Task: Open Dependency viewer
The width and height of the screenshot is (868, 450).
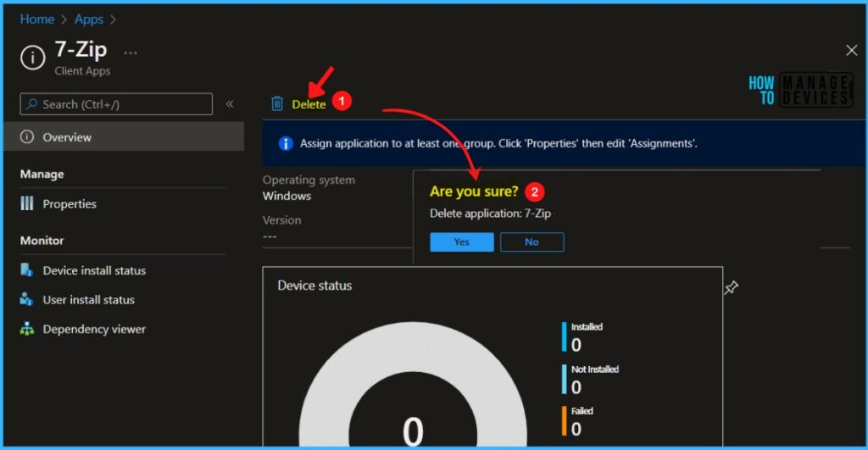Action: click(94, 329)
